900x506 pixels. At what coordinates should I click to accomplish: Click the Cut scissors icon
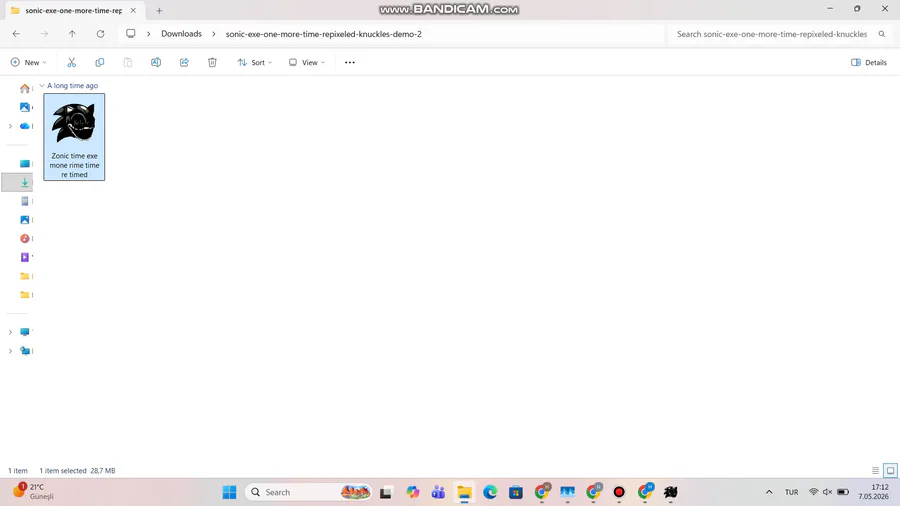click(x=71, y=63)
